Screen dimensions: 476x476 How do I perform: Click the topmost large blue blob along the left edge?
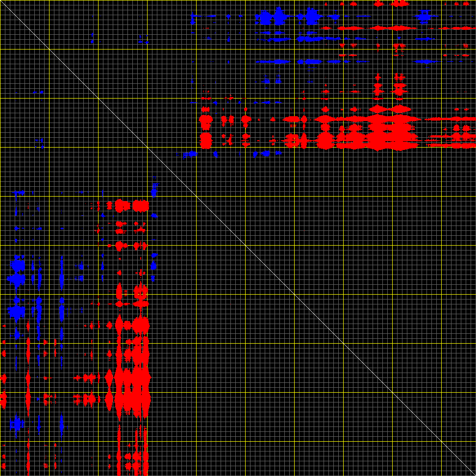(18, 265)
